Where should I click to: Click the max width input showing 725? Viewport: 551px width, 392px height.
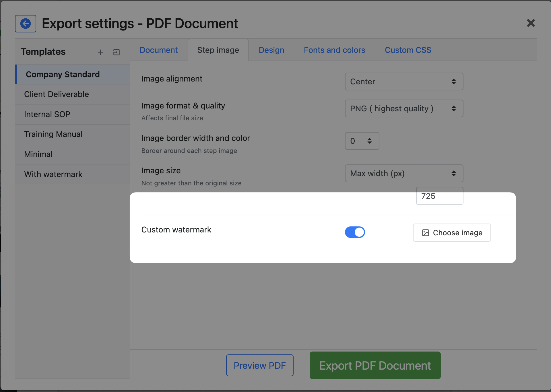[x=439, y=196]
